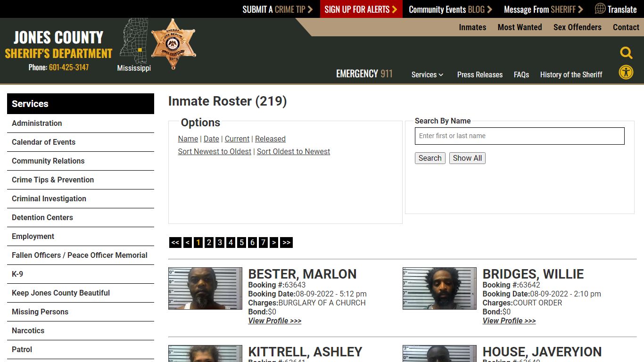The width and height of the screenshot is (644, 362).
Task: Open the accessibility options icon
Action: tap(626, 72)
